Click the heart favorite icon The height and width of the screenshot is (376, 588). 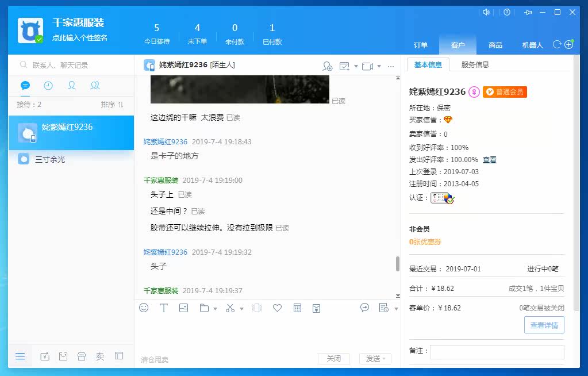[x=277, y=308]
